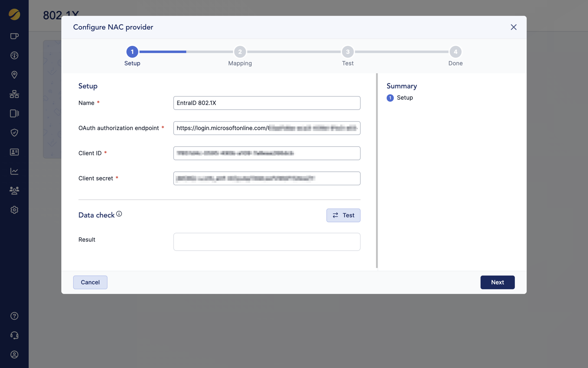Click the Next button
Screen dimensions: 588x368
point(497,282)
